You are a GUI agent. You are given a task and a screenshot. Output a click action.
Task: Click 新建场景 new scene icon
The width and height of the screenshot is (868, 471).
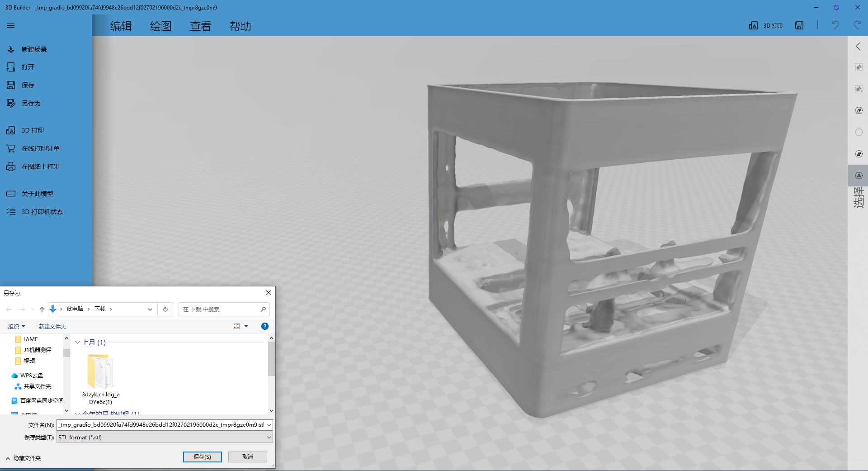pyautogui.click(x=11, y=49)
